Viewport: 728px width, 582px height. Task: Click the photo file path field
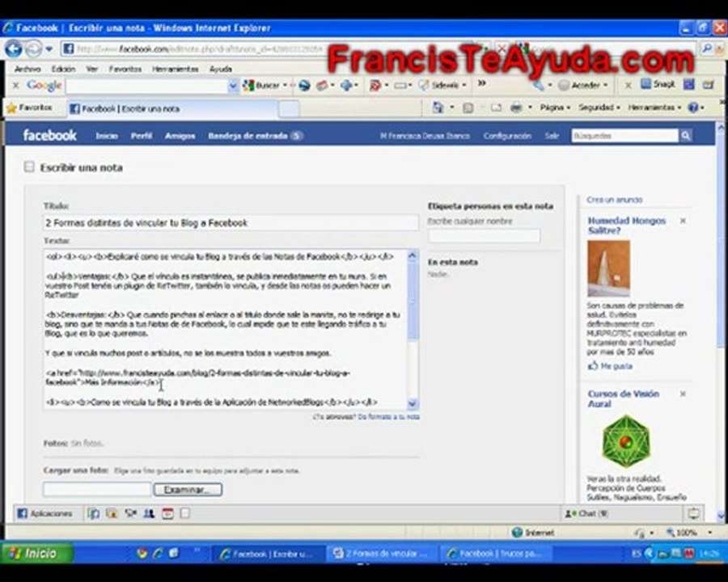(97, 489)
